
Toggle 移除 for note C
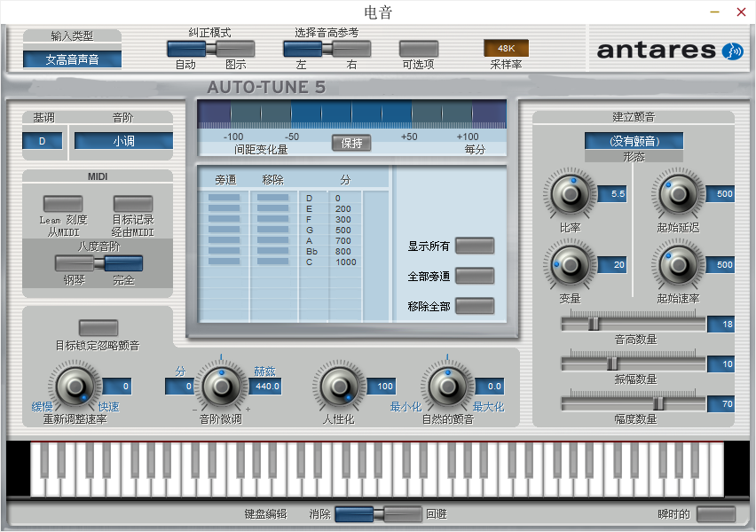point(273,262)
